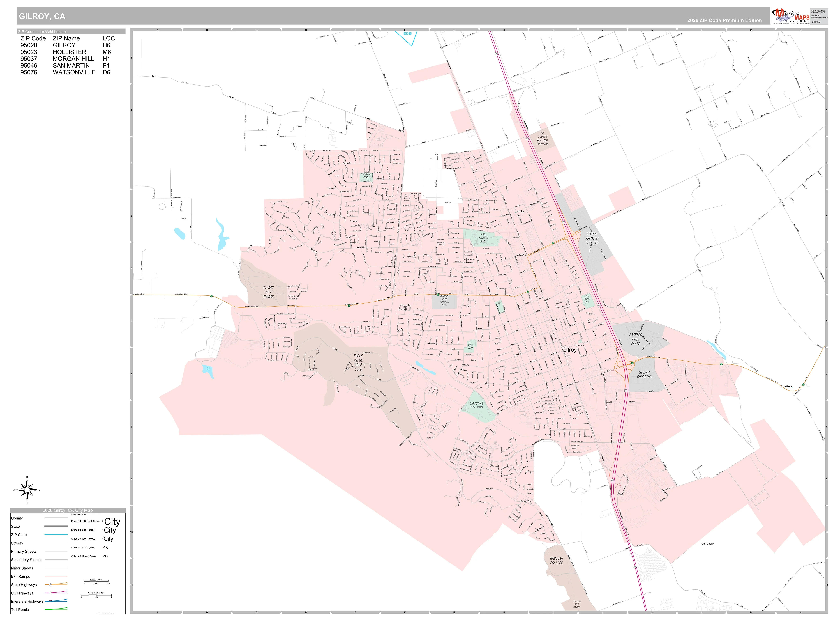Click the El Roble Park label
The image size is (840, 622).
tap(470, 345)
